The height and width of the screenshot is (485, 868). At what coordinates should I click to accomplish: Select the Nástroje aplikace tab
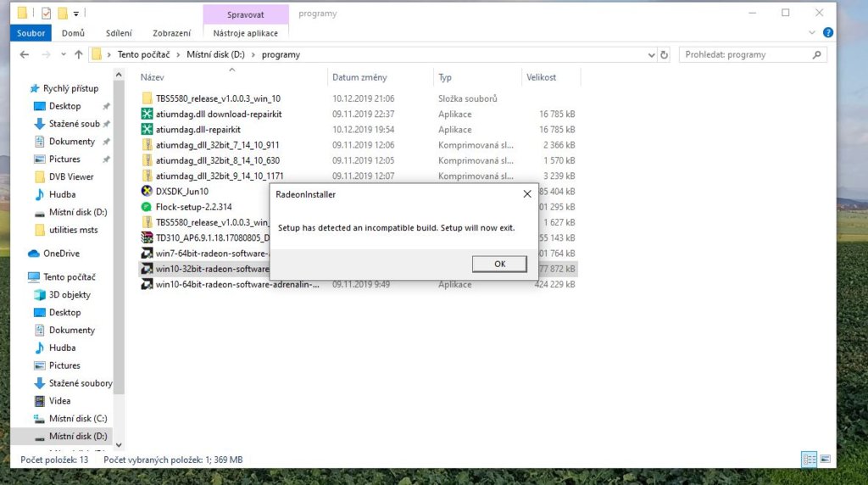[x=245, y=33]
